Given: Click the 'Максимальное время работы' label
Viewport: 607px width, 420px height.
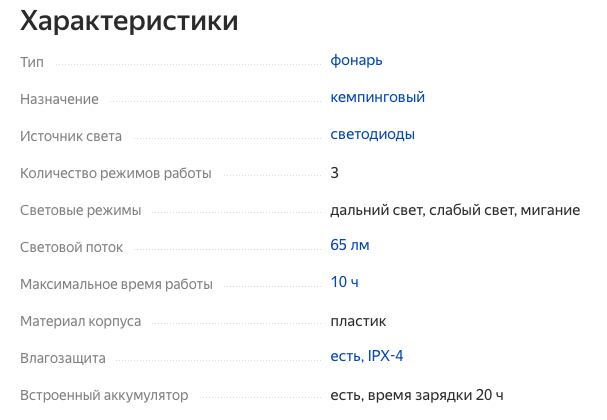Looking at the screenshot, I should coord(116,284).
